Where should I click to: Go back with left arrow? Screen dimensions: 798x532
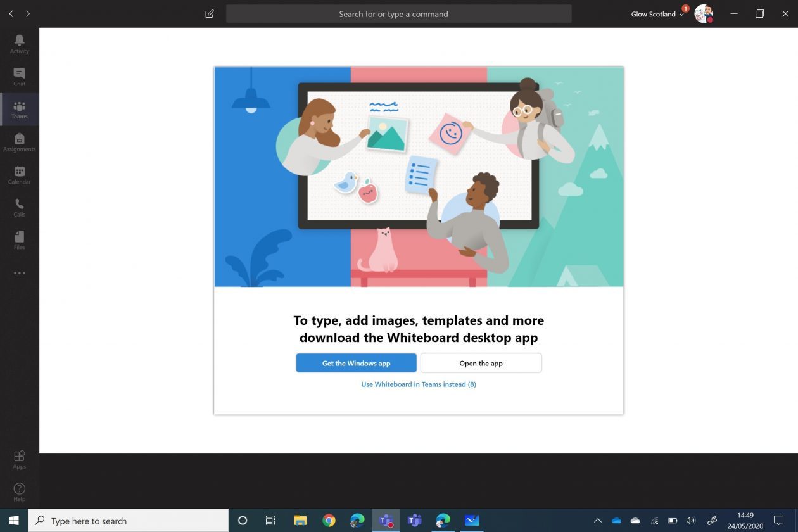[x=11, y=14]
